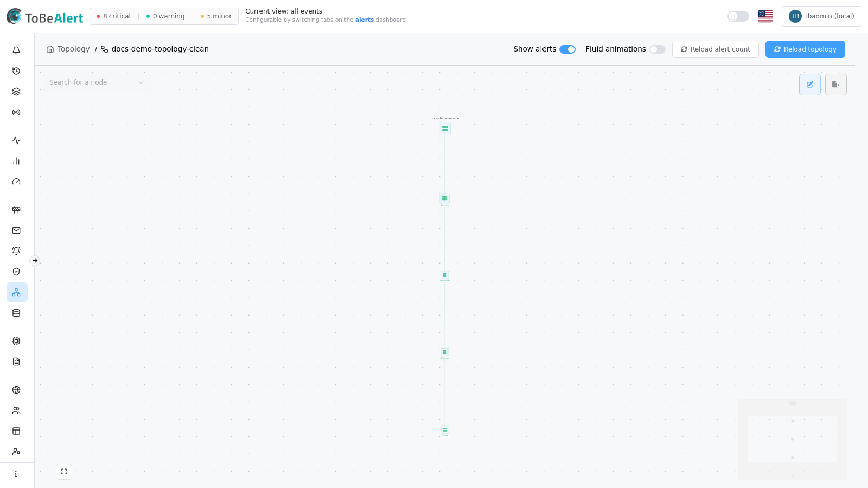Open the Search for a node dropdown
Image resolution: width=868 pixels, height=488 pixels.
(x=97, y=82)
